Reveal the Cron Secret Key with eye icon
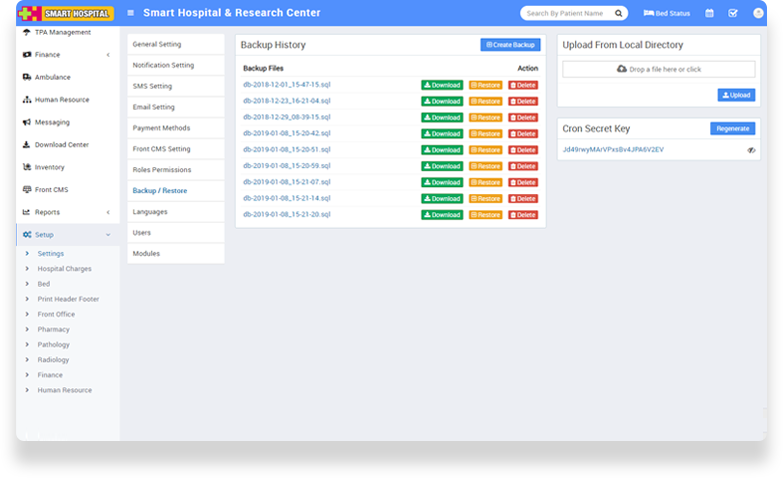 click(751, 150)
